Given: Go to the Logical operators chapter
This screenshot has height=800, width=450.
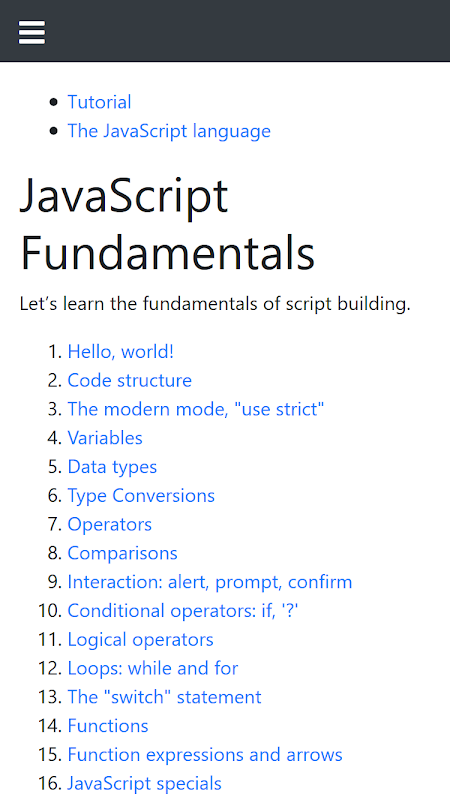Looking at the screenshot, I should 140,639.
